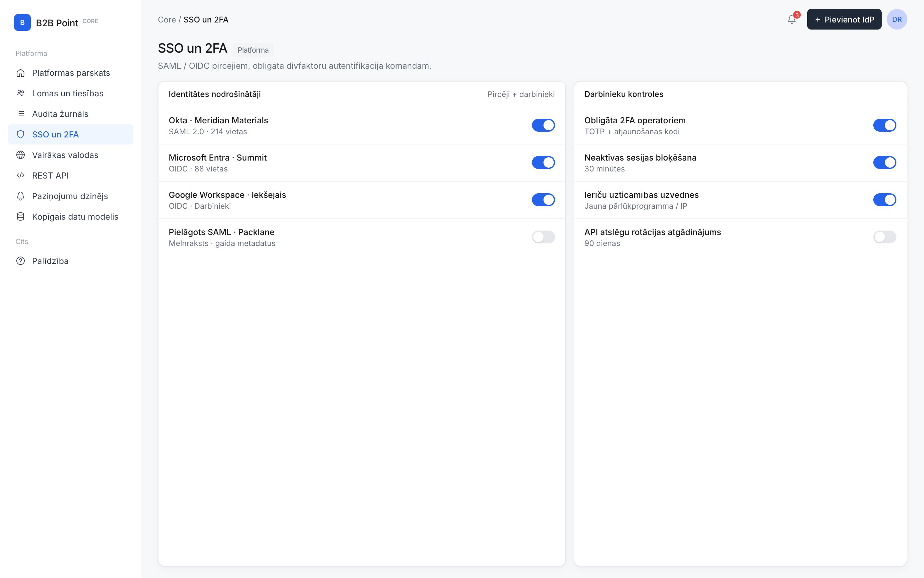Turn off Microsoft Entra · Summit toggle
The image size is (924, 578).
tap(543, 162)
